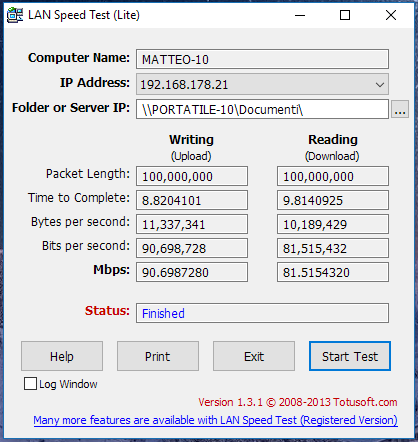418x442 pixels.
Task: Click the Status field showing Finished
Action: point(262,313)
